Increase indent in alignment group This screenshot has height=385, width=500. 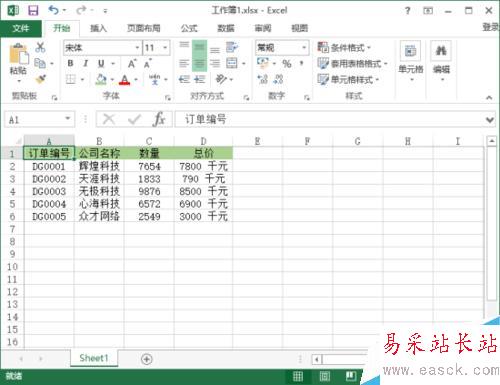pyautogui.click(x=200, y=79)
